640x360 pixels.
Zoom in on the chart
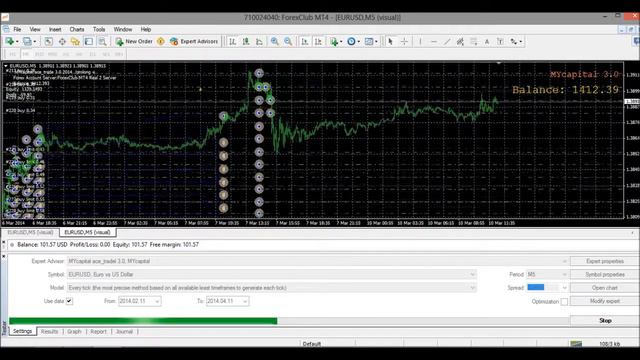(x=275, y=41)
